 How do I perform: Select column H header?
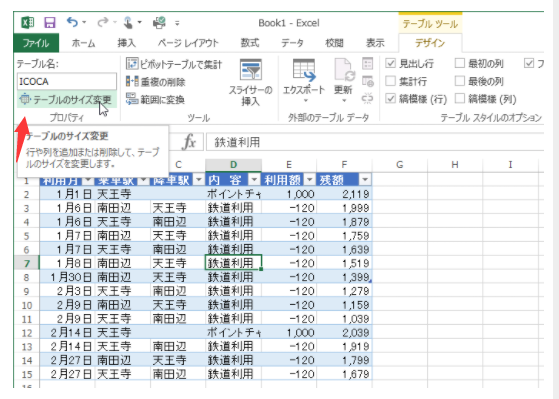(x=455, y=164)
